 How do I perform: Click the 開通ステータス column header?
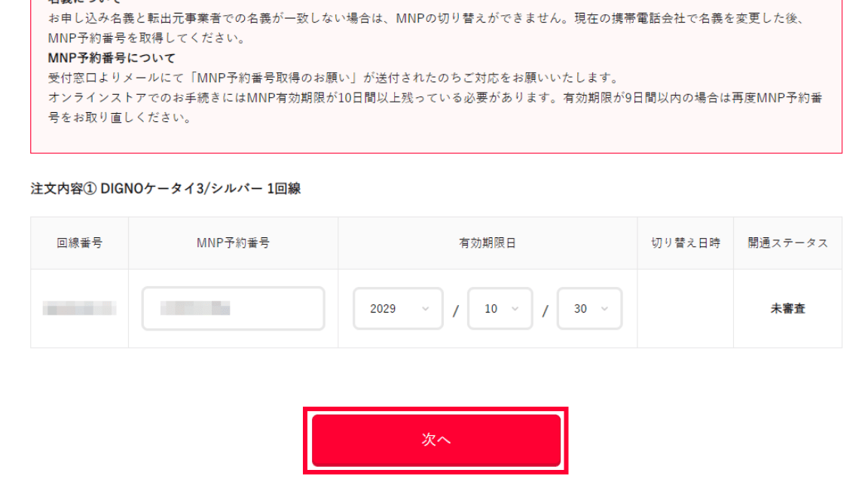787,243
